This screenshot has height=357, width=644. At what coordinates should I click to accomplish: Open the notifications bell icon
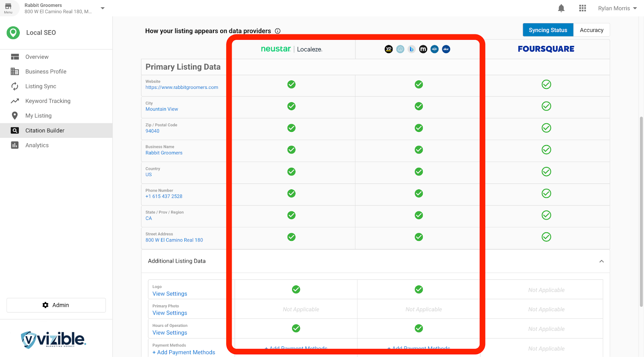[561, 8]
